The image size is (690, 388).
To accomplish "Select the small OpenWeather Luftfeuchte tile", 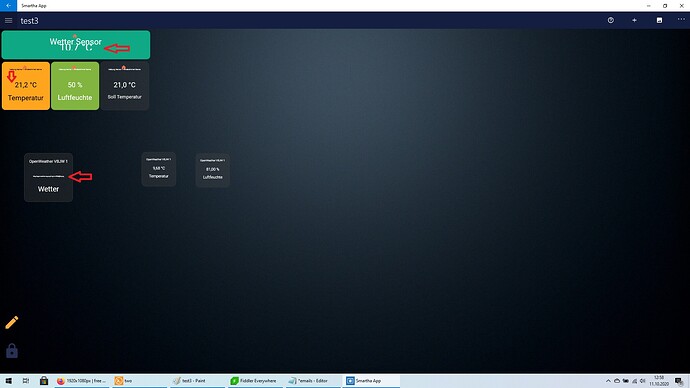I will [213, 170].
